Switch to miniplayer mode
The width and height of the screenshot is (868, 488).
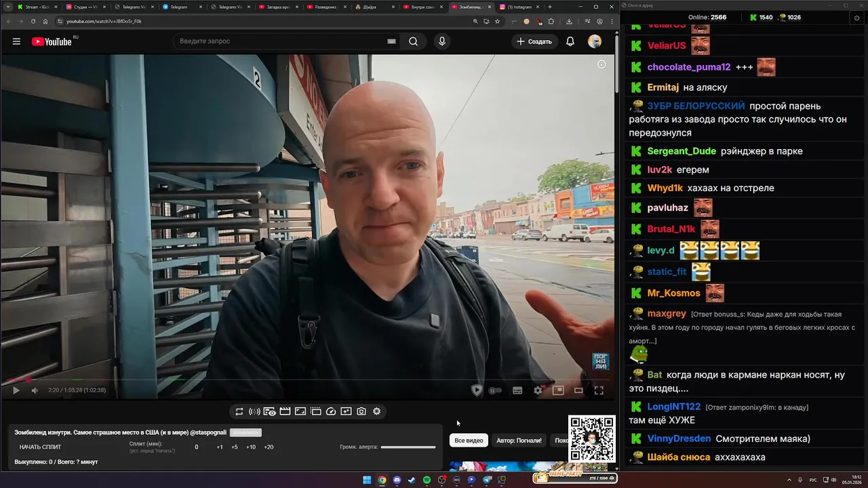(x=558, y=390)
